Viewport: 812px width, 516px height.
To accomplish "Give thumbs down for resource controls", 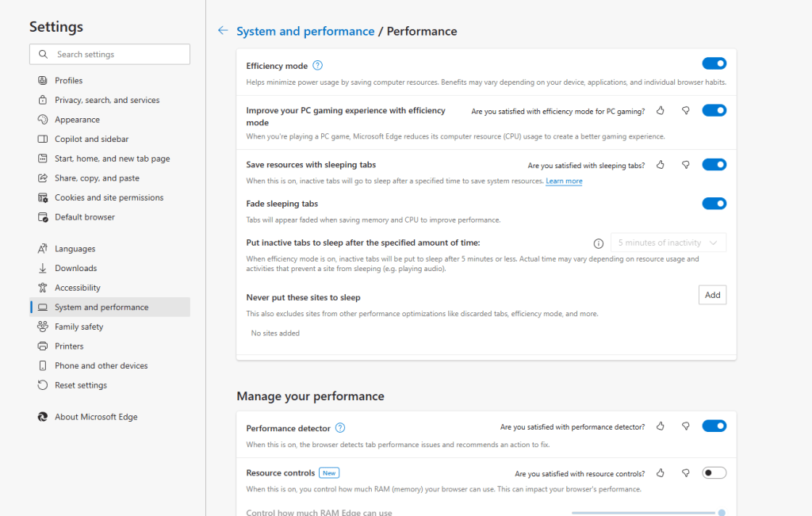I will 686,473.
